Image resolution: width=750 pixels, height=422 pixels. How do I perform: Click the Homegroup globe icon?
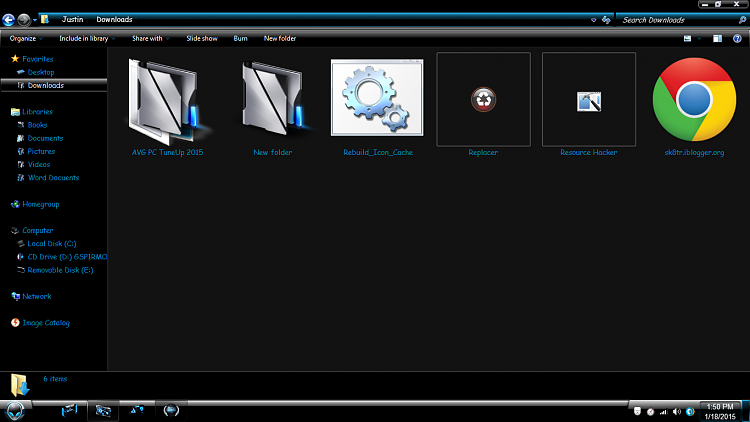[x=15, y=204]
